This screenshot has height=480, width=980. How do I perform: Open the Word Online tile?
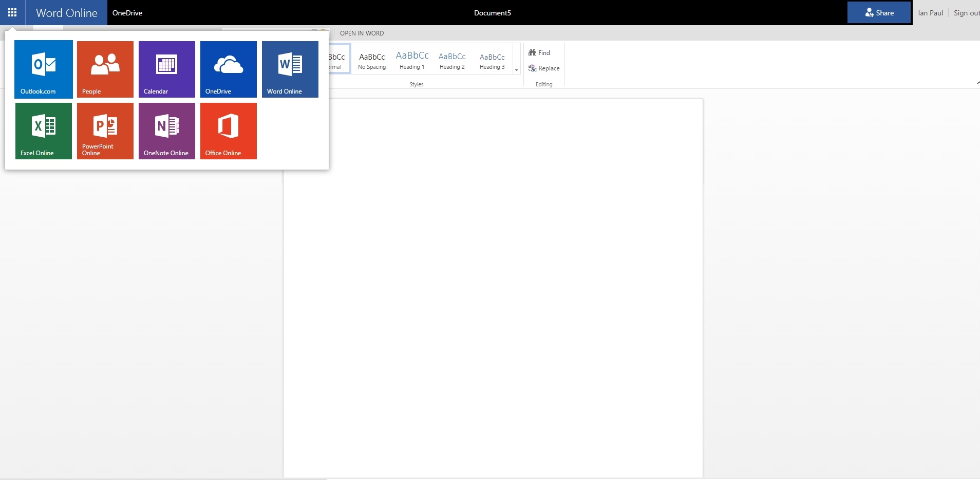[290, 69]
